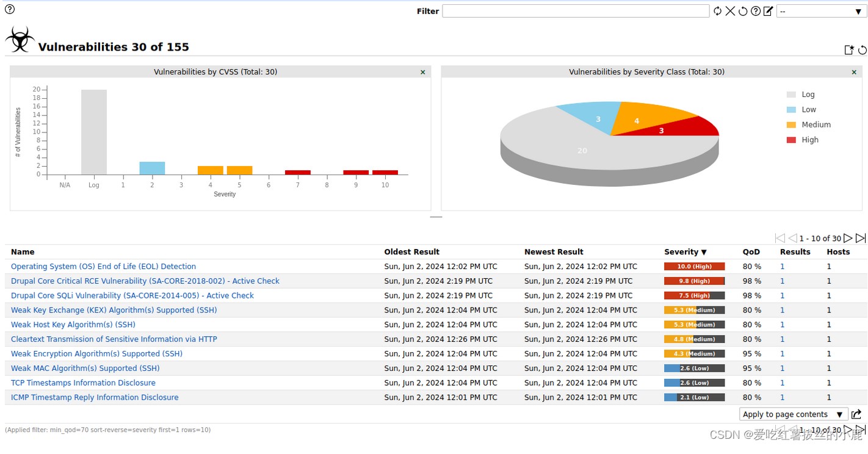Close the Vulnerabilities by CVSS chart
This screenshot has width=868, height=454.
[422, 72]
